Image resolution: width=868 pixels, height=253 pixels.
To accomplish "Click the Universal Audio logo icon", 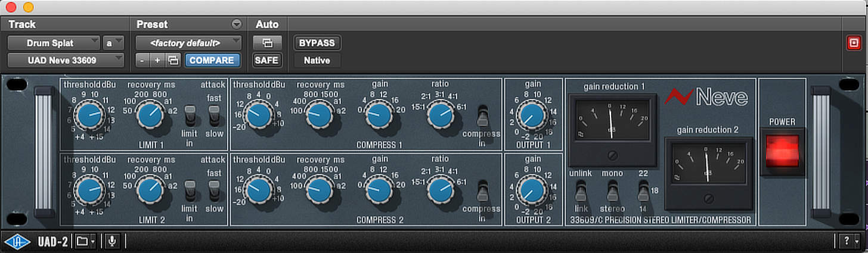I will pyautogui.click(x=17, y=241).
